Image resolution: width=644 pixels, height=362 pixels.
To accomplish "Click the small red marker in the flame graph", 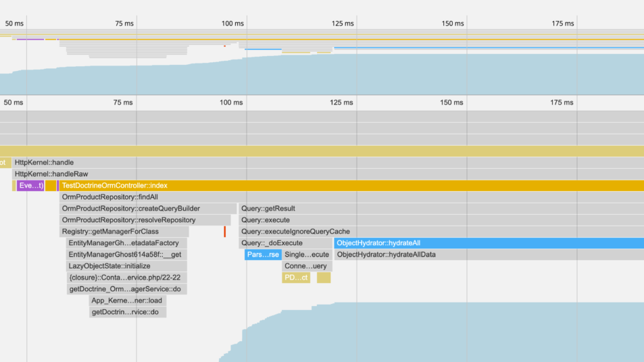I will click(x=225, y=232).
